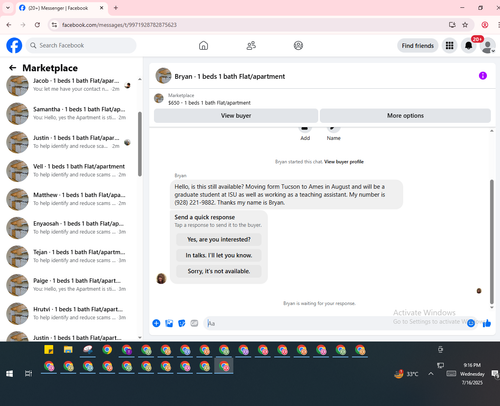Go back using the Marketplace back arrow
Screen dimensions: 500x406
click(x=13, y=68)
